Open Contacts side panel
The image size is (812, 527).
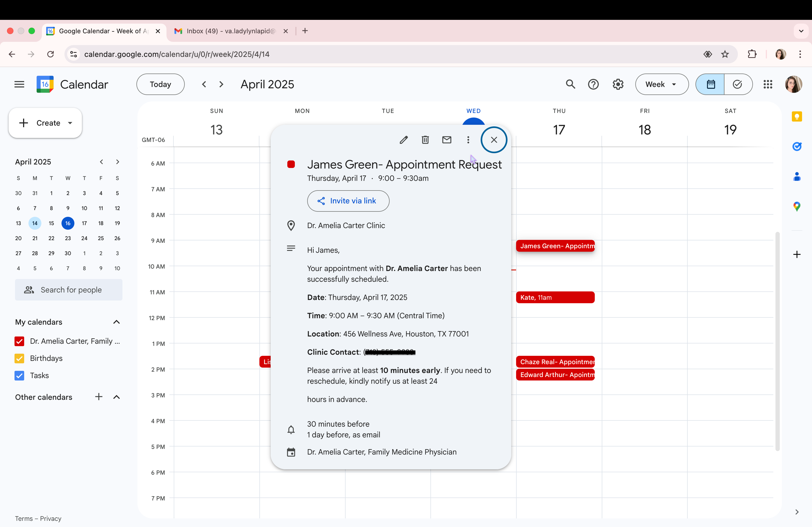click(x=797, y=176)
